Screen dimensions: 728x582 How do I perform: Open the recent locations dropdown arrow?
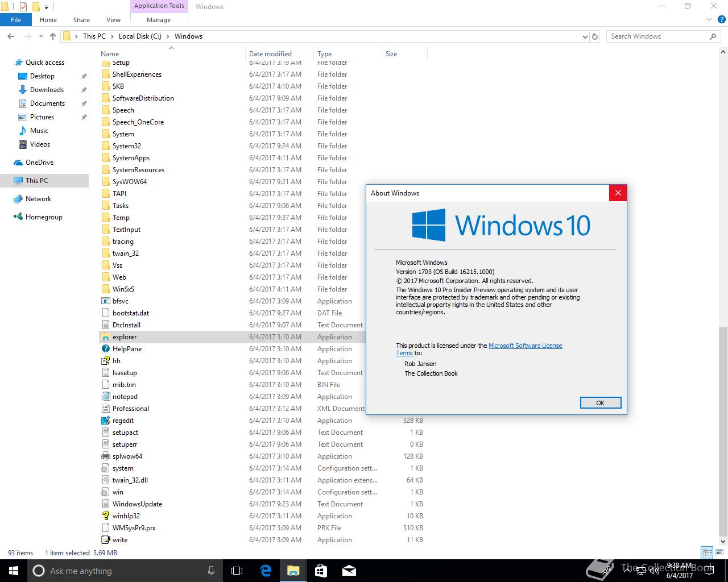coord(41,36)
